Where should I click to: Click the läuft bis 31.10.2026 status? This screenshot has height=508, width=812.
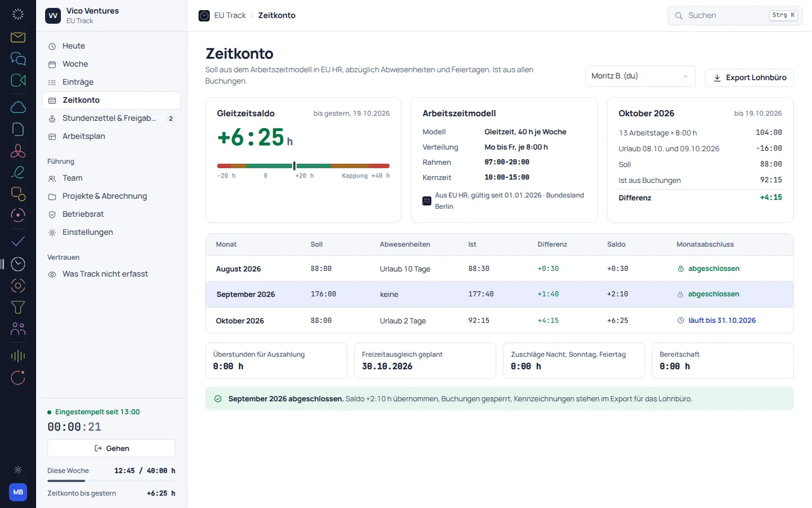pos(716,321)
